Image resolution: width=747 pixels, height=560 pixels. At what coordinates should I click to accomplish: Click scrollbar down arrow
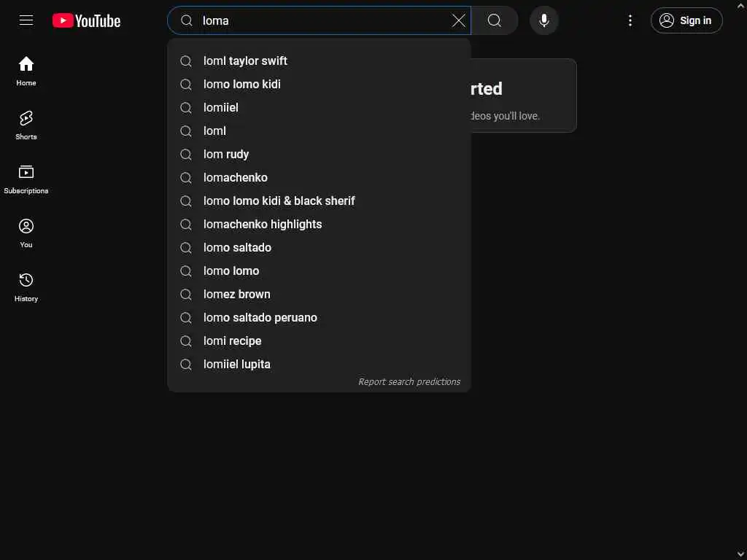click(x=741, y=553)
